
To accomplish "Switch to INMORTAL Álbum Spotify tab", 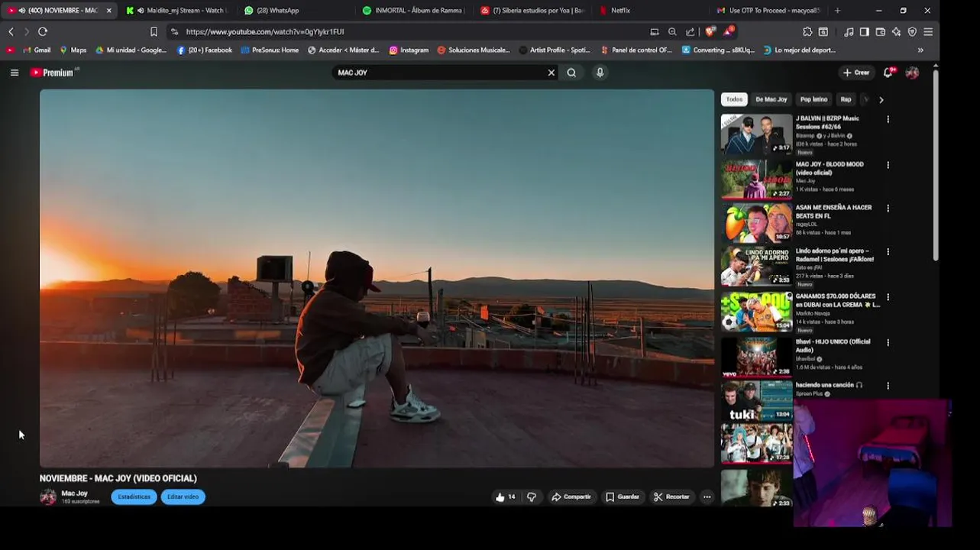I will click(412, 11).
